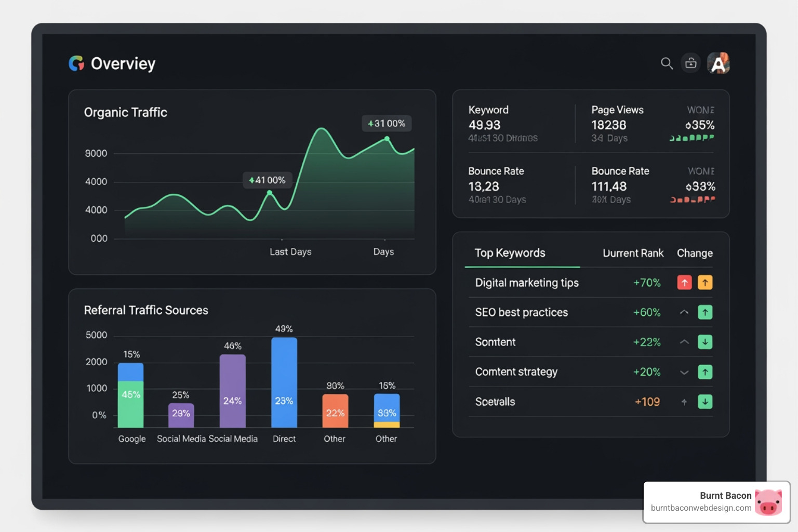Select SEO best practices keyword
This screenshot has height=532, width=798.
(522, 312)
